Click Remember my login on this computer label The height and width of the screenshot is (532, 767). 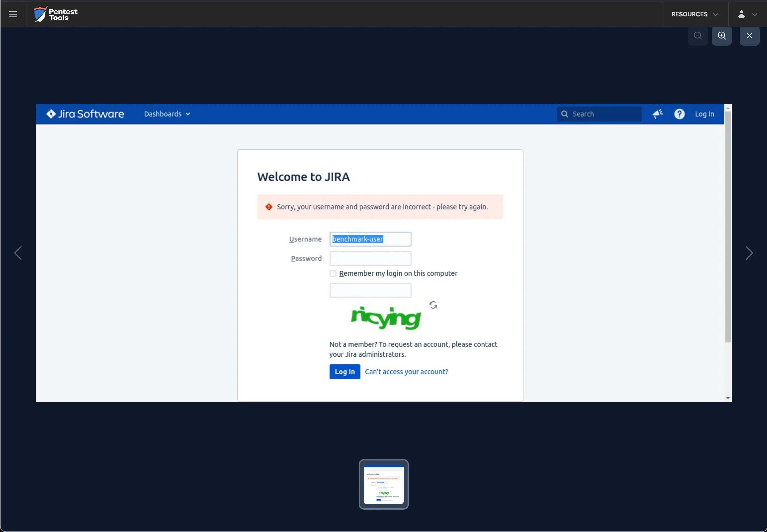[398, 273]
